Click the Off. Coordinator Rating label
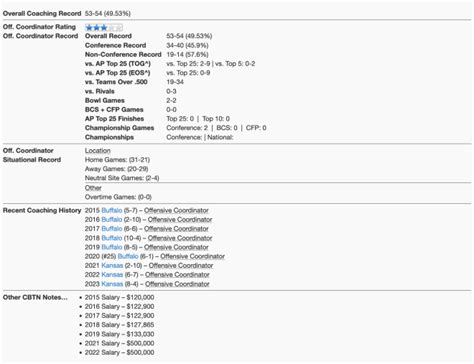The height and width of the screenshot is (364, 474). (x=39, y=27)
